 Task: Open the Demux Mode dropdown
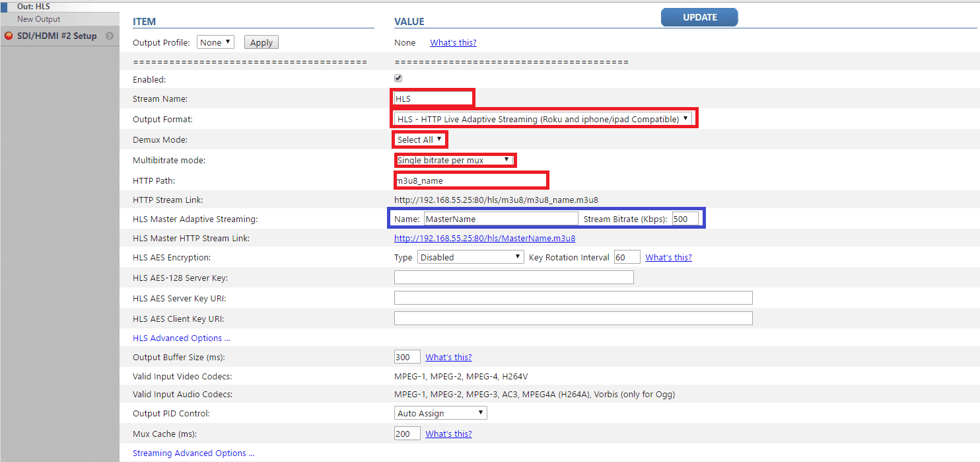click(x=419, y=139)
